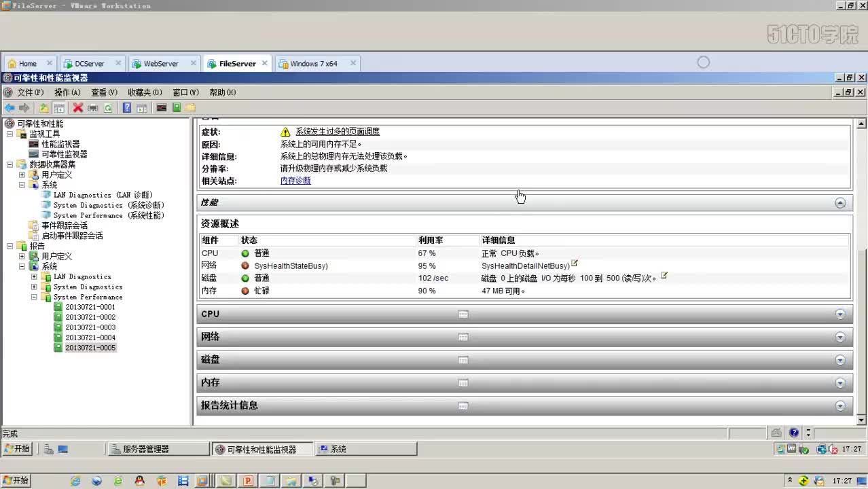The width and height of the screenshot is (868, 489).
Task: Collapse the 报告 tree node
Action: (x=10, y=246)
